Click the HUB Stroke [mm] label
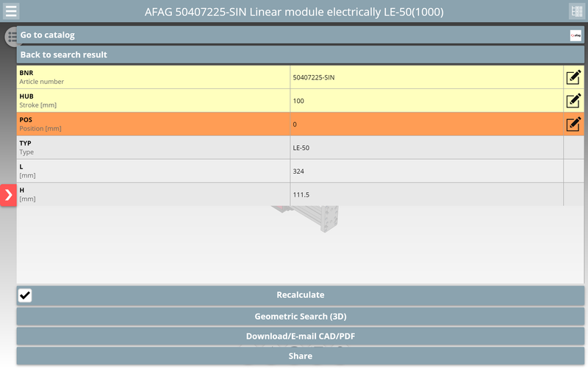The image size is (588, 368). tap(38, 101)
